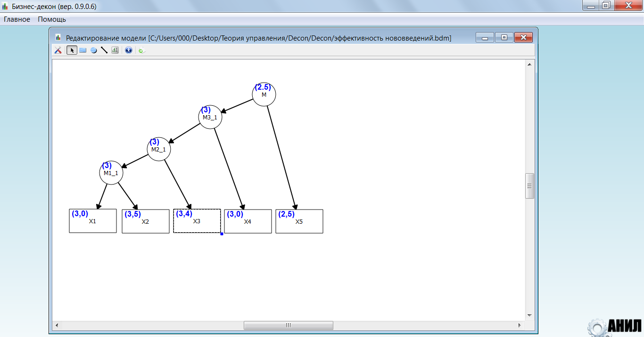Minimize the main Бизнес-декон window
The width and height of the screenshot is (644, 337).
590,5
